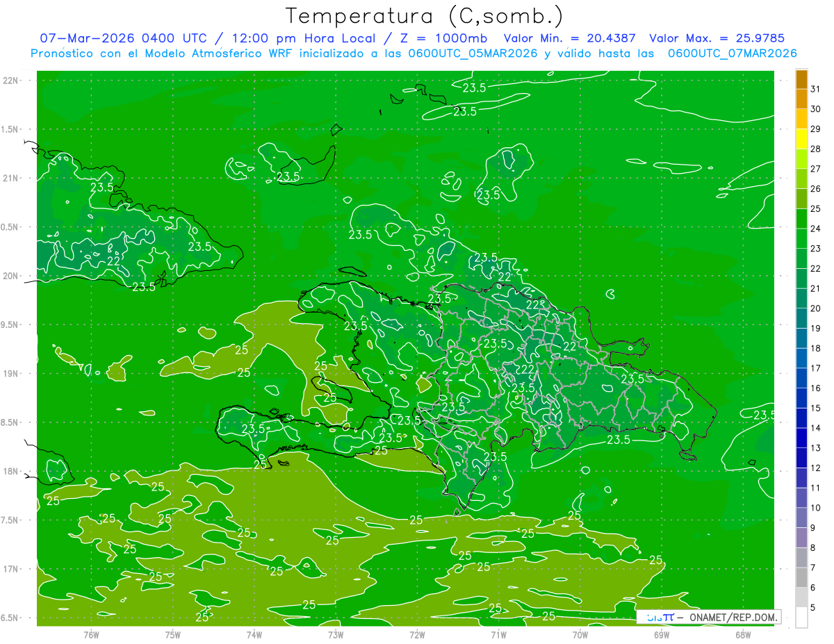Click the green swatch between 24 and 25
Screen dimensions: 834x644
[x=801, y=218]
